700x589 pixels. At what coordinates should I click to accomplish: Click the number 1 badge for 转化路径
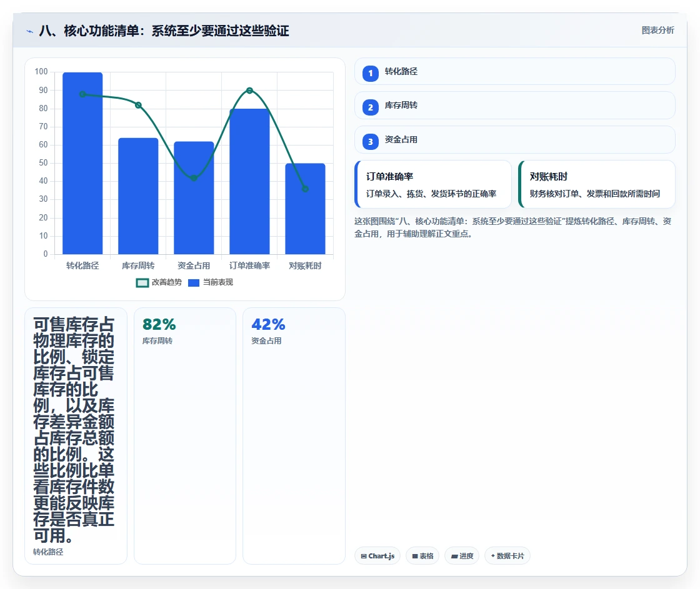(370, 73)
